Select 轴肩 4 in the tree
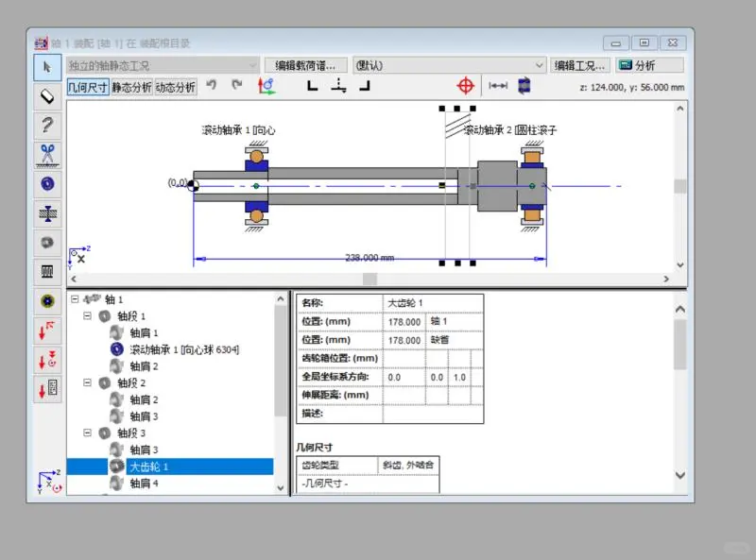756x560 pixels. tap(144, 484)
